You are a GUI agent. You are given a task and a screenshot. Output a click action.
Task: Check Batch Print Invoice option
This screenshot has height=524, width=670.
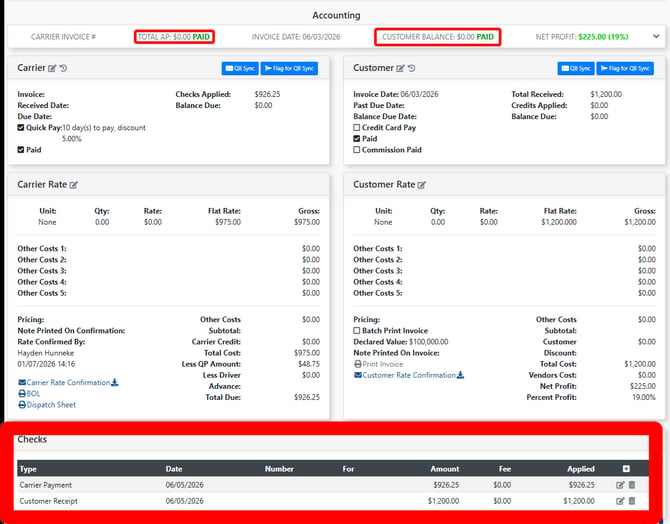tap(356, 330)
